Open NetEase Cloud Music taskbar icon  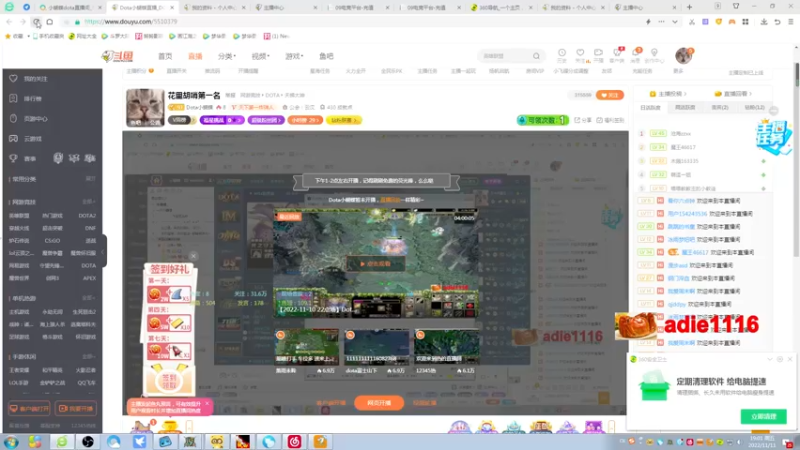coord(294,442)
